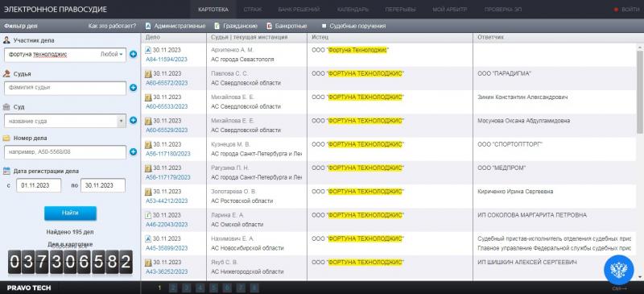This screenshot has height=294, width=644.
Task: Click the PRAVO TECH logo link
Action: (x=29, y=288)
